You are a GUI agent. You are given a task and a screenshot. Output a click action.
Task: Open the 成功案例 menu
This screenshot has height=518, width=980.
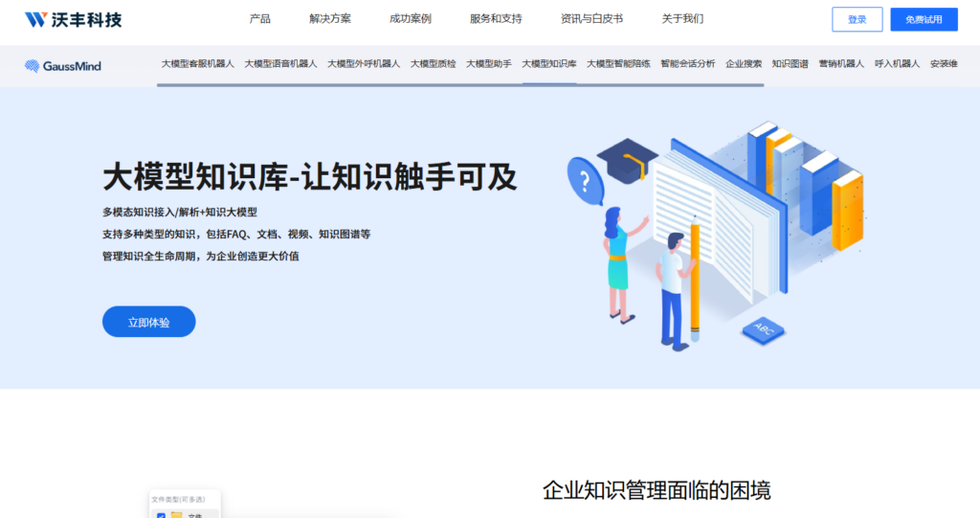(410, 19)
